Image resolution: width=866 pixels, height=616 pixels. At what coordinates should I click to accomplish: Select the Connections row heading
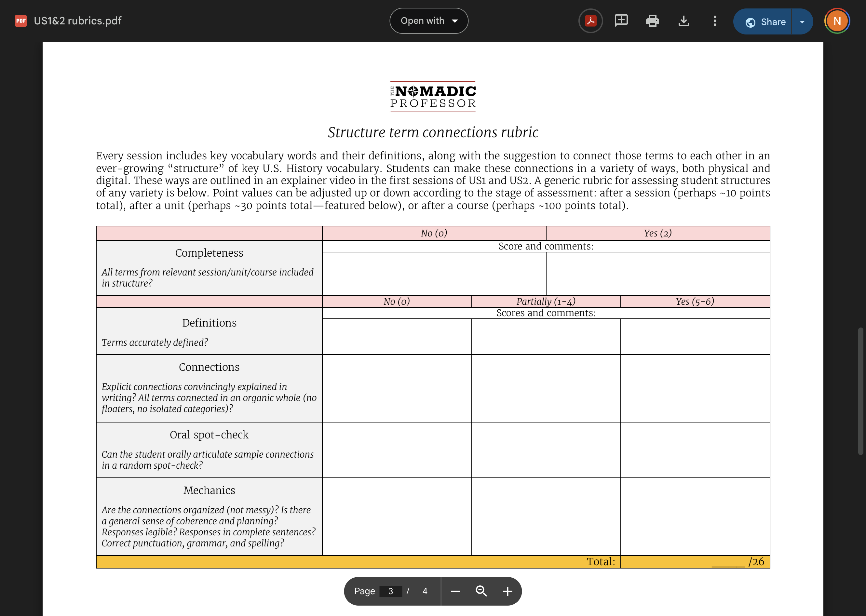[209, 367]
